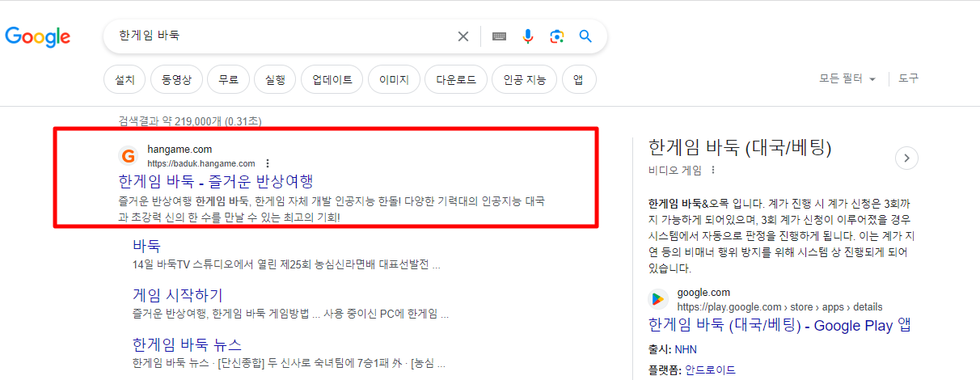Screen dimensions: 980x380
Task: Click knowledge panel title 한게임 바둑 (대국/베팅)
Action: point(740,147)
